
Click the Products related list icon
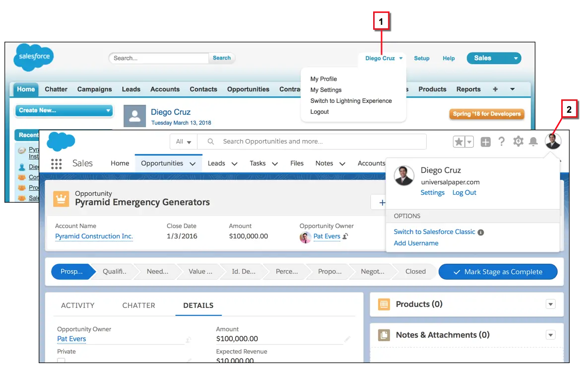pyautogui.click(x=384, y=304)
